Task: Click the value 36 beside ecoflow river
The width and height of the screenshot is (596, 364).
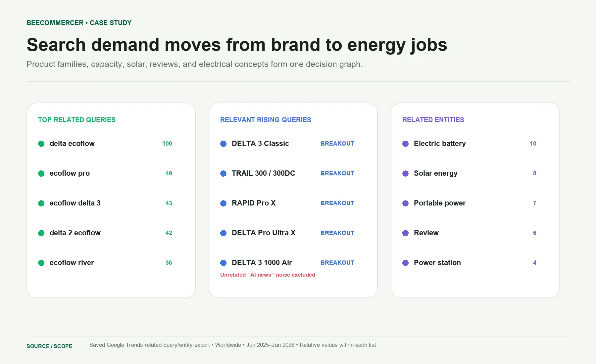Action: (x=169, y=263)
